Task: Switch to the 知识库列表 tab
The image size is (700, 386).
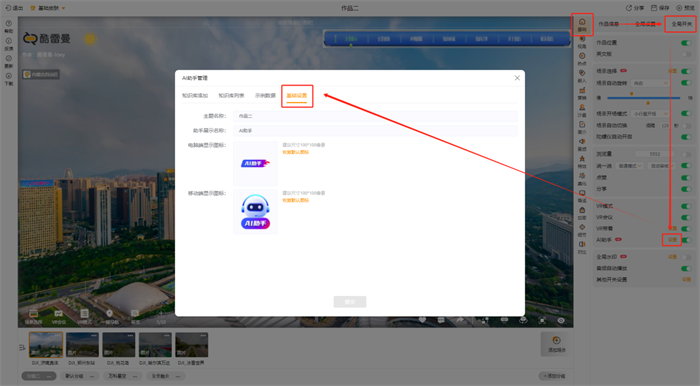Action: [231, 95]
